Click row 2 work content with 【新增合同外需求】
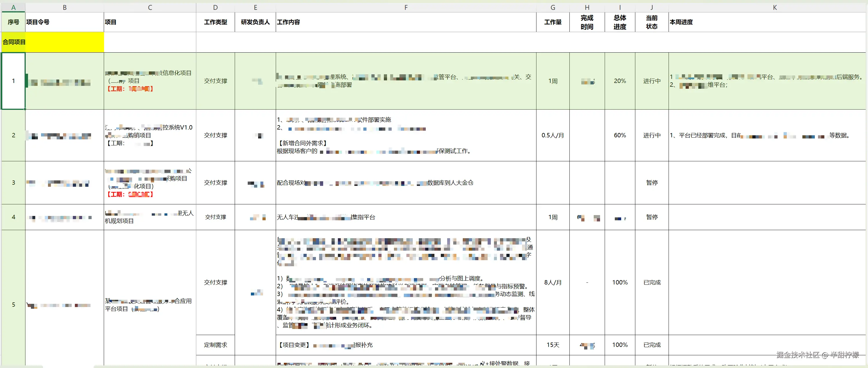868x368 pixels. coord(406,135)
